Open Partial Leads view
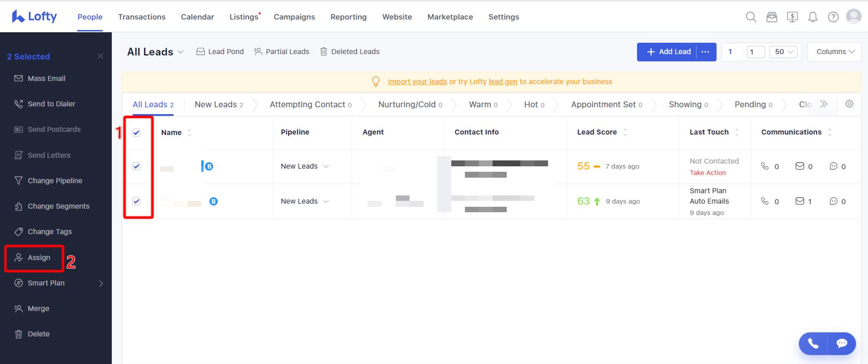The height and width of the screenshot is (364, 868). [x=282, y=52]
